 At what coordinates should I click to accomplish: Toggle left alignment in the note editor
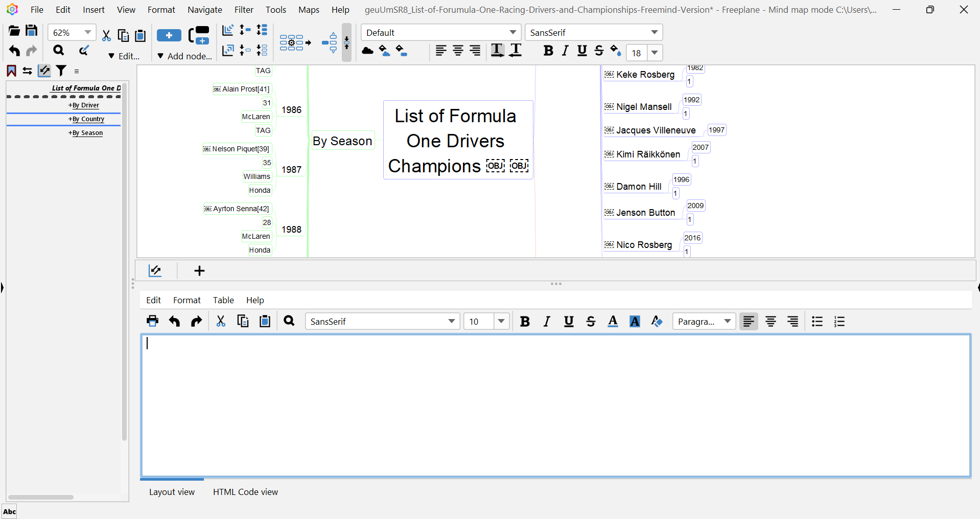coord(749,321)
